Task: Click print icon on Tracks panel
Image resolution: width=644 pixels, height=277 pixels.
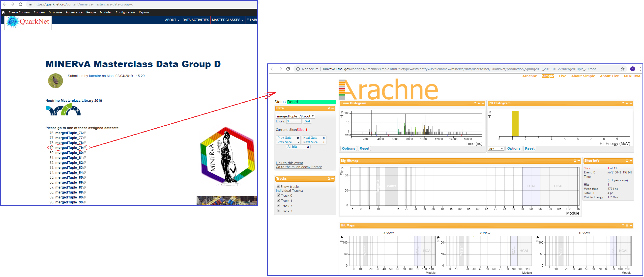Action: tap(329, 179)
